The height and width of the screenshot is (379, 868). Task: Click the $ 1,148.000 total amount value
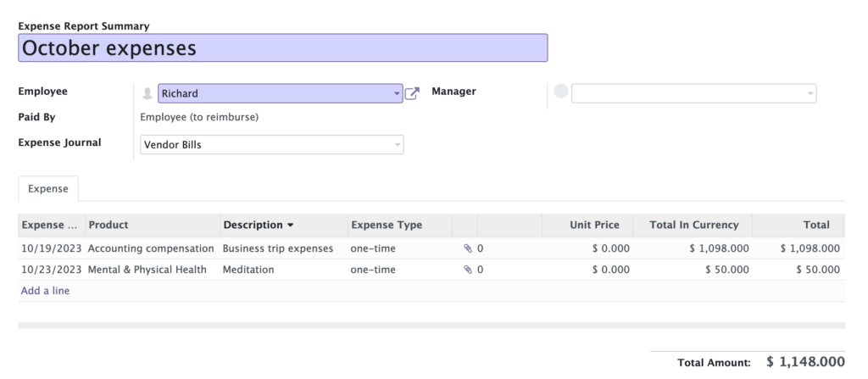tap(805, 362)
